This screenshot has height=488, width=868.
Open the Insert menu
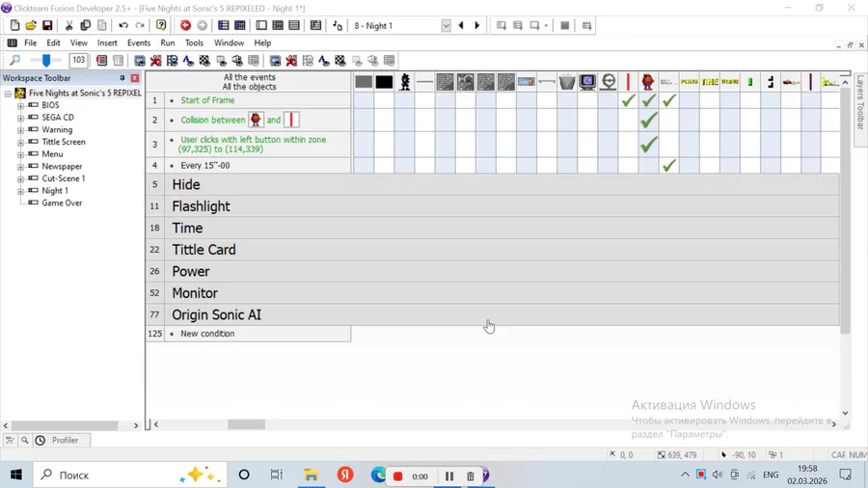point(107,42)
